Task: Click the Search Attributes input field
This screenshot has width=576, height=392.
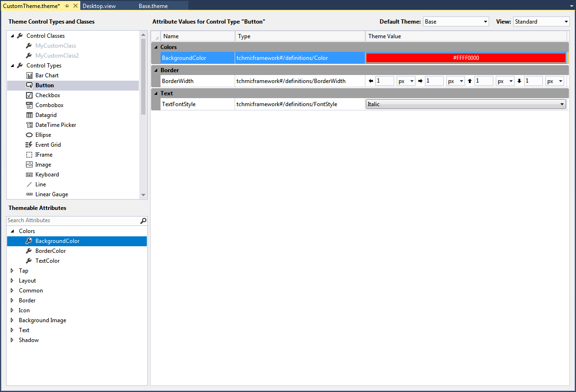Action: (73, 220)
